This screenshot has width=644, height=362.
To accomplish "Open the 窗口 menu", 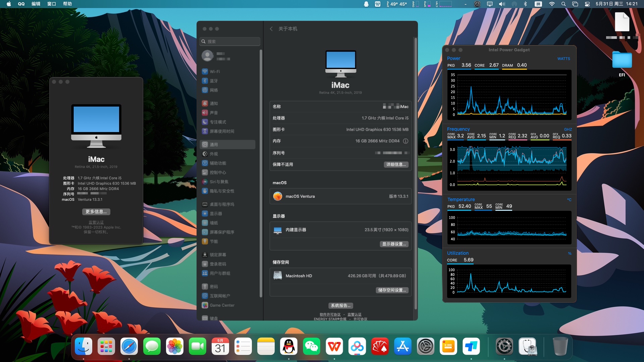I will [52, 4].
